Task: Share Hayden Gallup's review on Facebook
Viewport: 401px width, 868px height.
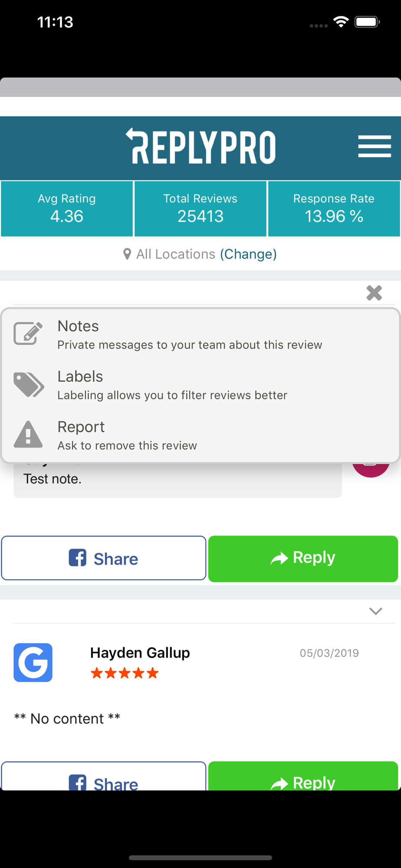Action: (x=104, y=776)
